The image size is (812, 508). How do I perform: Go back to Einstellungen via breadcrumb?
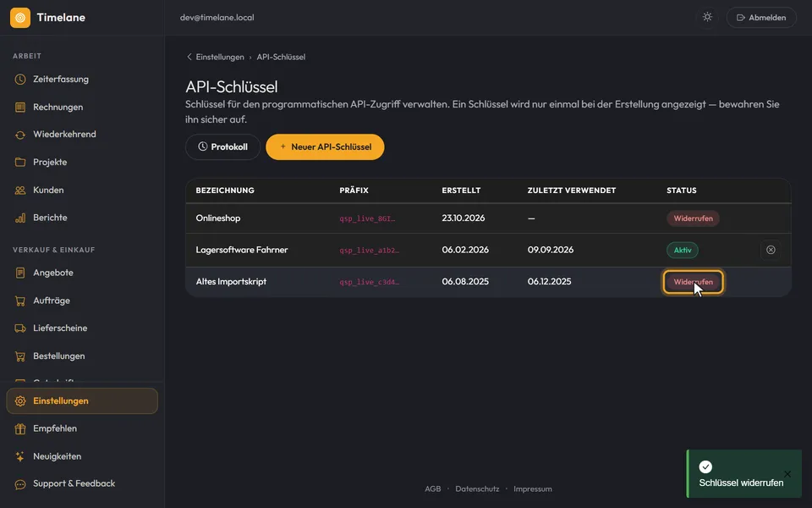(x=220, y=57)
